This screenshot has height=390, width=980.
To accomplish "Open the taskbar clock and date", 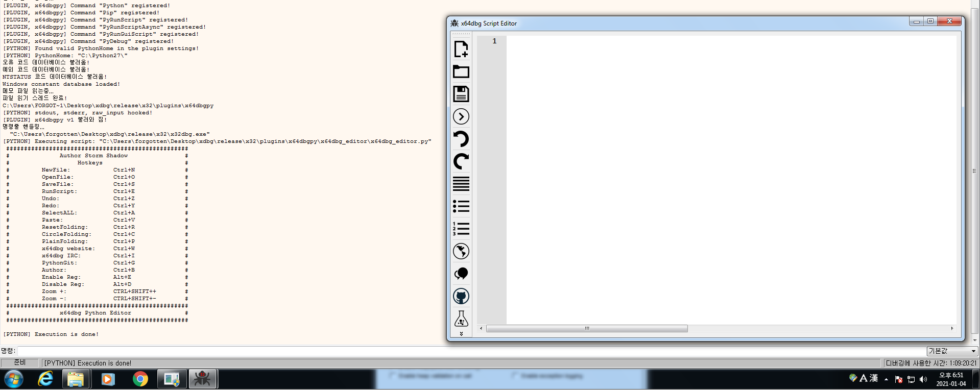I will [951, 379].
